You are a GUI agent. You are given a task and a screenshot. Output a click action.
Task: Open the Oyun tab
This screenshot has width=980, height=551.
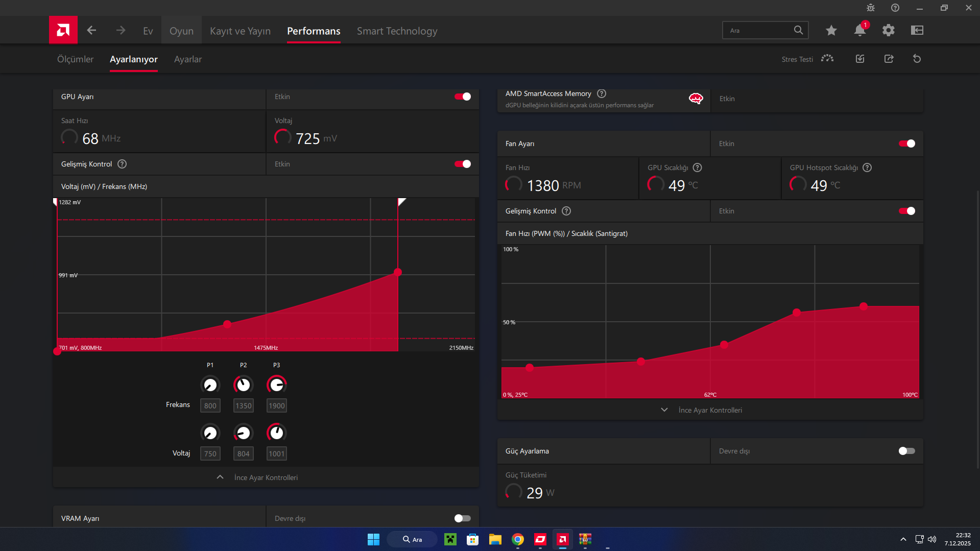click(x=181, y=31)
